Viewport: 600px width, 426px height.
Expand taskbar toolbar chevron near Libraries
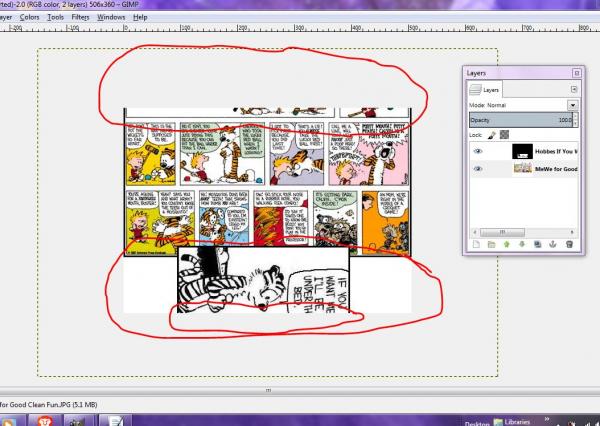(x=547, y=419)
